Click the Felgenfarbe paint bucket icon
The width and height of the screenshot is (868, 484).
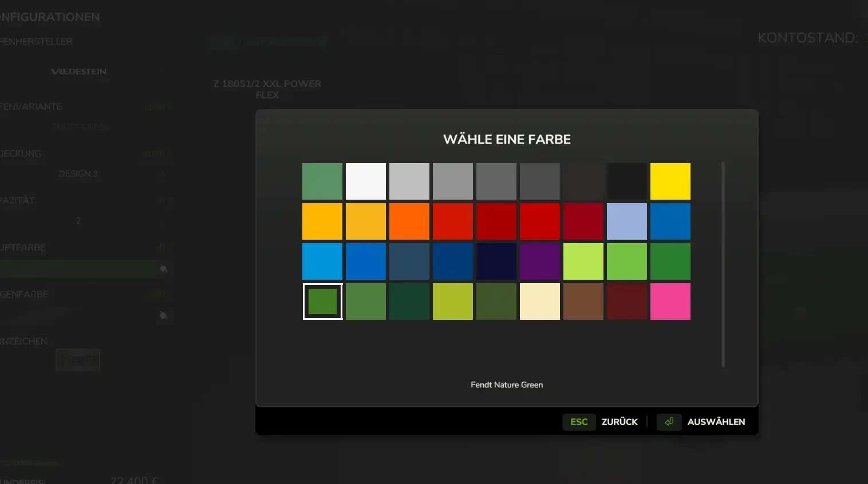[163, 315]
